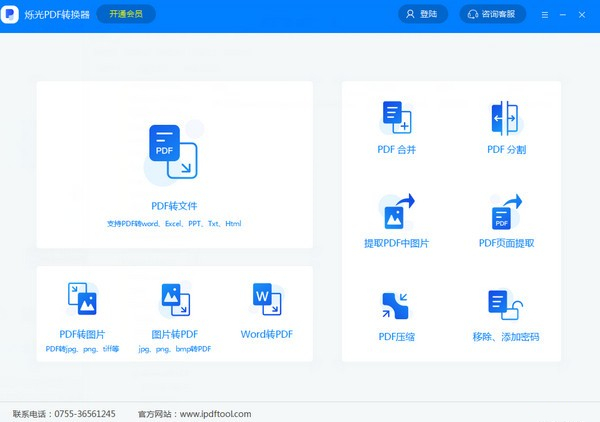Minimize the application window
This screenshot has width=600, height=422.
(x=563, y=15)
